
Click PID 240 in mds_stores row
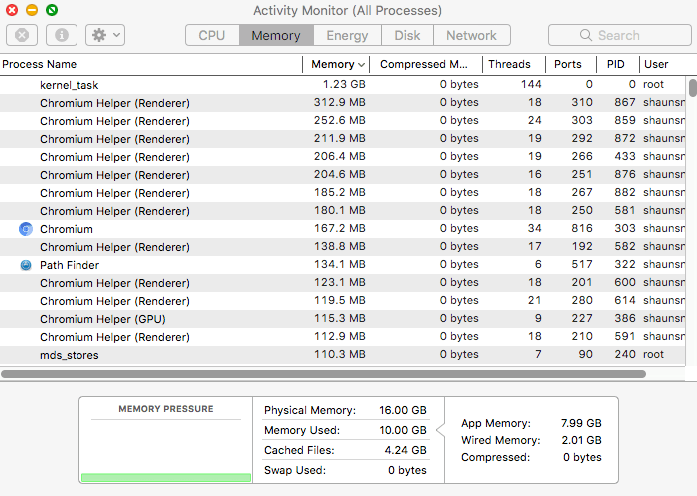[625, 354]
